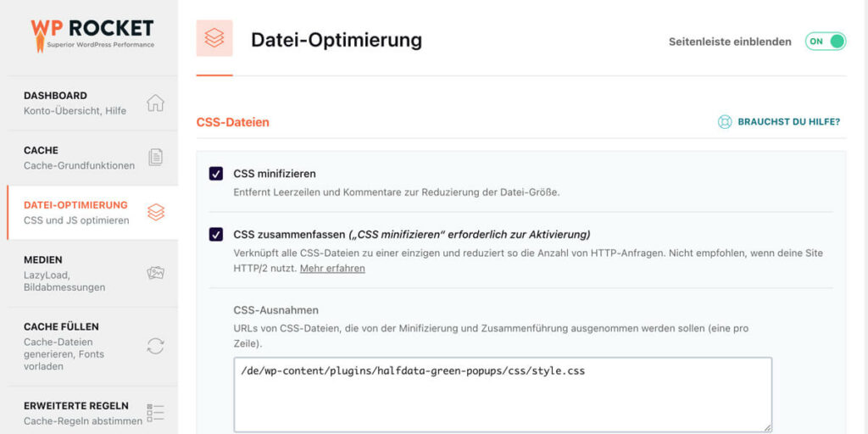This screenshot has height=434, width=868.
Task: Click into the CSS-Ausnahmen text area
Action: [503, 395]
